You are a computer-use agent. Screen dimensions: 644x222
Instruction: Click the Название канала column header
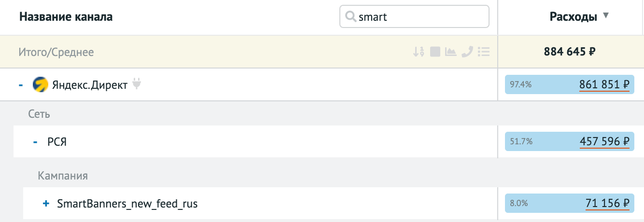point(66,17)
